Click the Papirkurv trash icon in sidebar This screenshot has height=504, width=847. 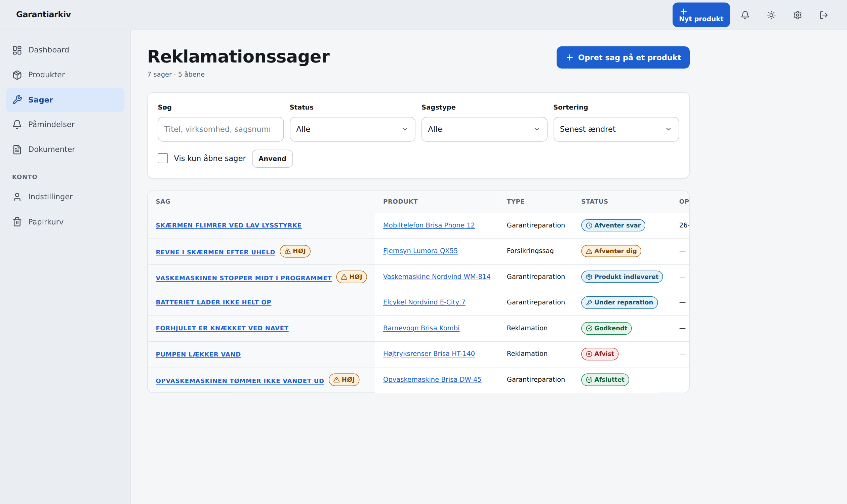(17, 221)
